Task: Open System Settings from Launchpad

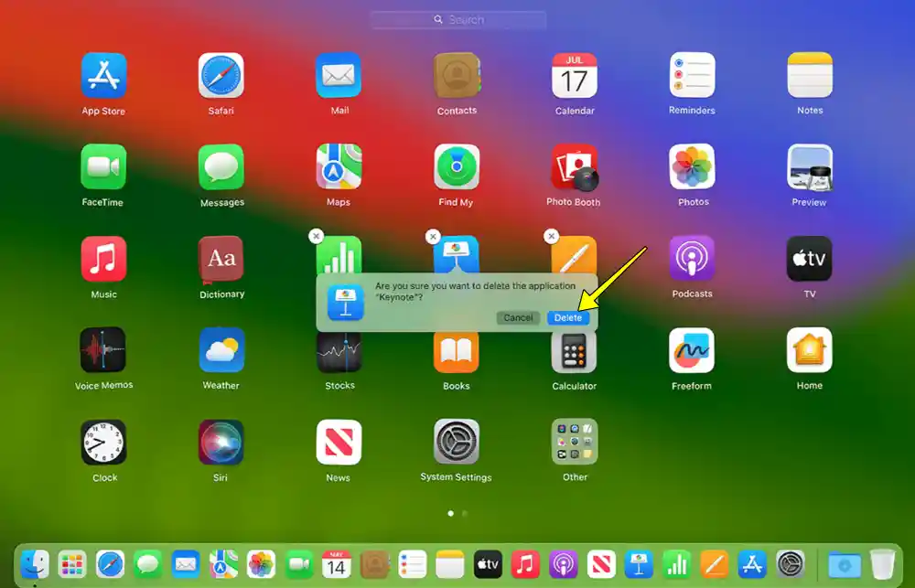Action: click(x=457, y=440)
